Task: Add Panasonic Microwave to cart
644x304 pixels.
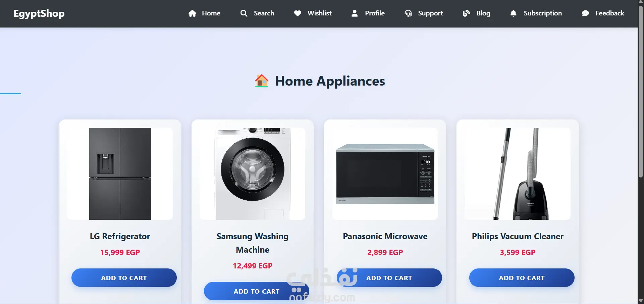Action: 389,278
